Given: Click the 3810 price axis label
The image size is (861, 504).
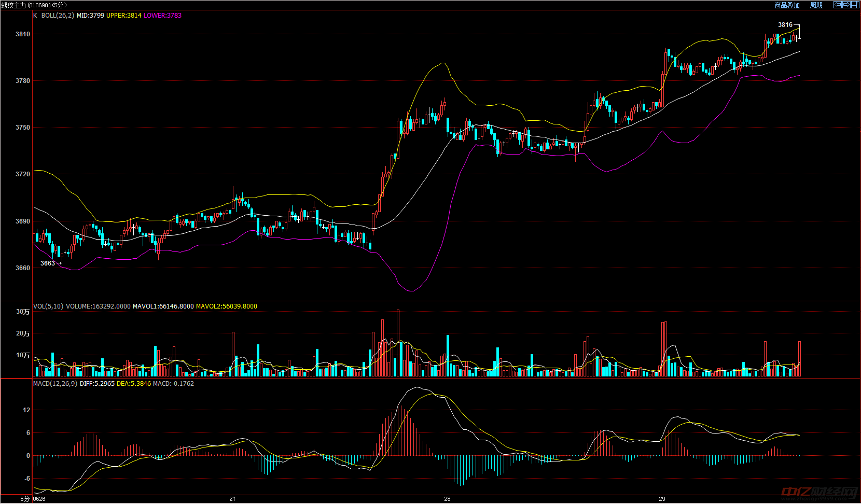Looking at the screenshot, I should (x=23, y=34).
